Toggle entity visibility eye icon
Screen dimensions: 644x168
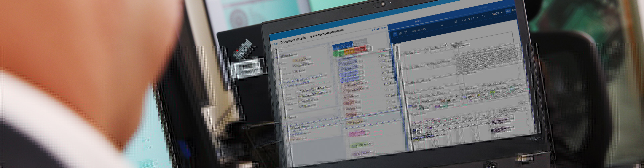455,22
